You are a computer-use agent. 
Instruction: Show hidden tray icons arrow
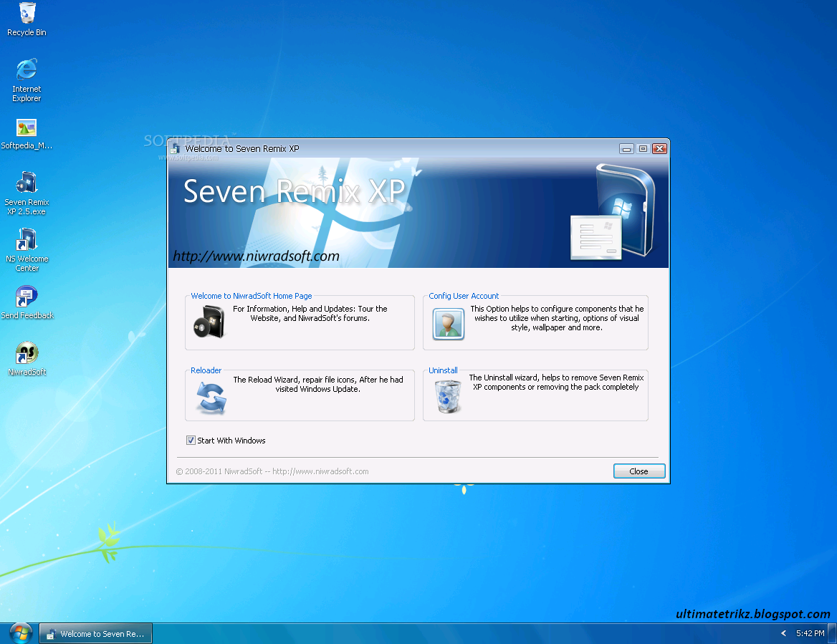coord(783,633)
